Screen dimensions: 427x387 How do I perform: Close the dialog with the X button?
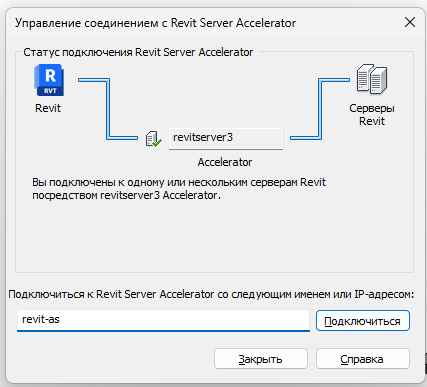[410, 23]
